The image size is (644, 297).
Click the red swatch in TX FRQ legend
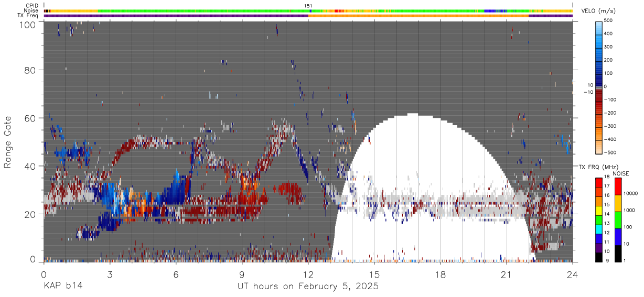(x=599, y=183)
